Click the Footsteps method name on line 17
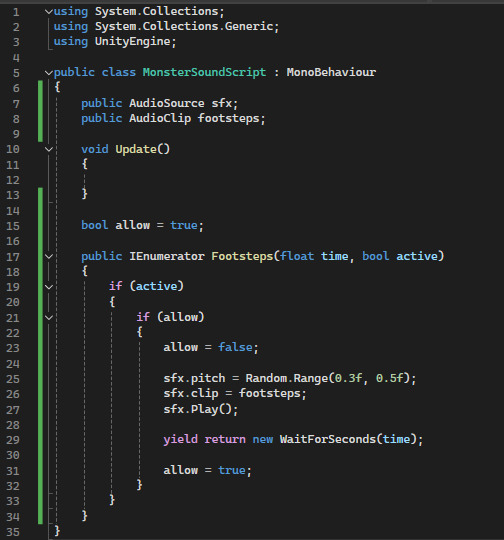Screen dimensions: 504x540 click(242, 256)
